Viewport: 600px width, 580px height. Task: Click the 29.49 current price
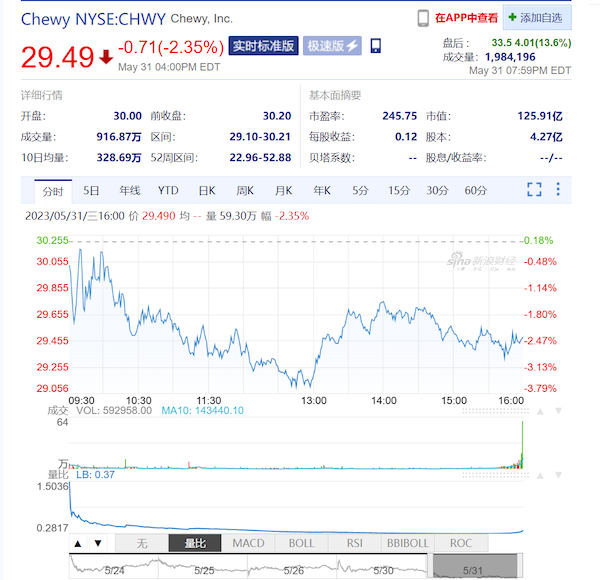point(57,57)
